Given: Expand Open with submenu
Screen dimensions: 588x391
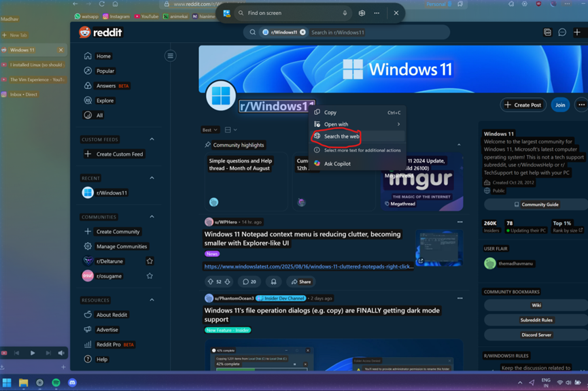Looking at the screenshot, I should (x=358, y=124).
